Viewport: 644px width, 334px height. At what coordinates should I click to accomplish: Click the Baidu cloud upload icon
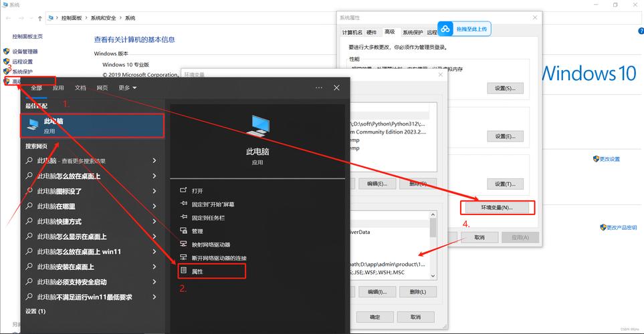(x=445, y=29)
